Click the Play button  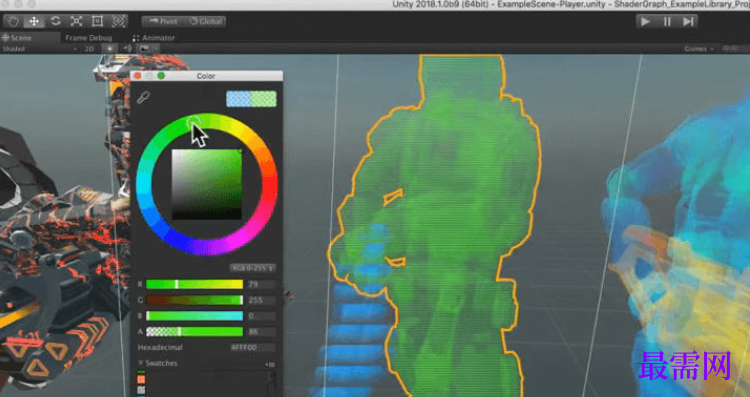646,22
